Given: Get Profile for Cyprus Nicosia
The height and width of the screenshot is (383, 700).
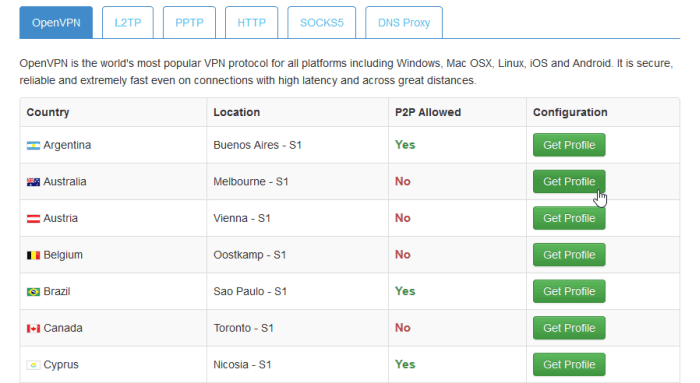Looking at the screenshot, I should pyautogui.click(x=569, y=365).
